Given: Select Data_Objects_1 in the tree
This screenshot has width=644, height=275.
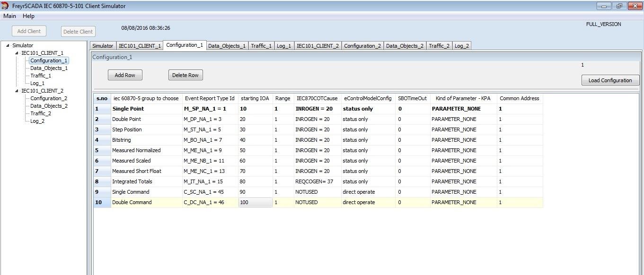Looking at the screenshot, I should (x=49, y=68).
